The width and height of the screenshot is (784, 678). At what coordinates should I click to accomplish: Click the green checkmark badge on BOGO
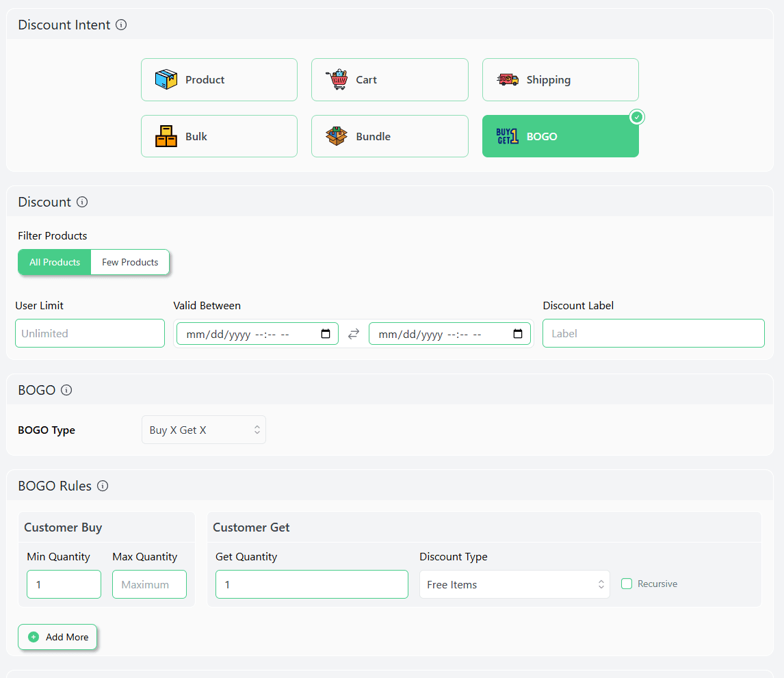pos(636,117)
